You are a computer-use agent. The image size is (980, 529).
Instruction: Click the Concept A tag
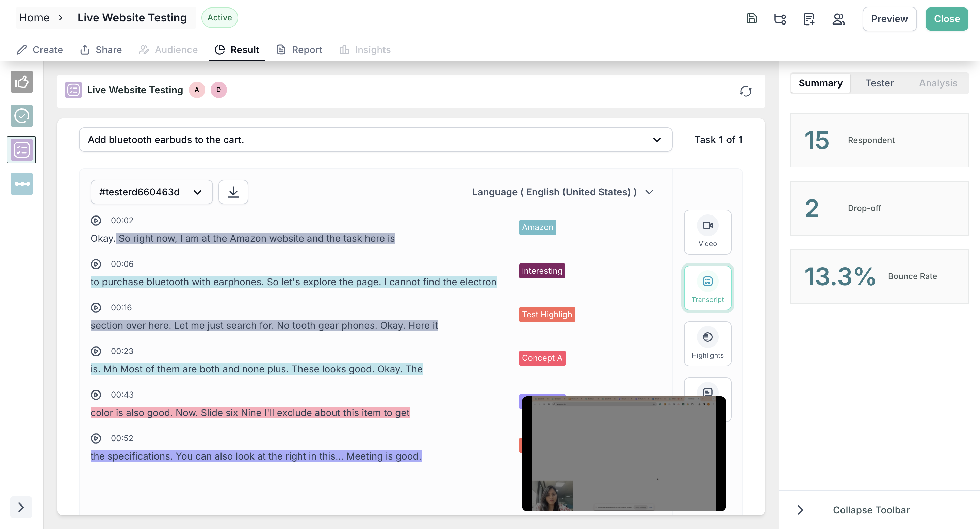[542, 358]
